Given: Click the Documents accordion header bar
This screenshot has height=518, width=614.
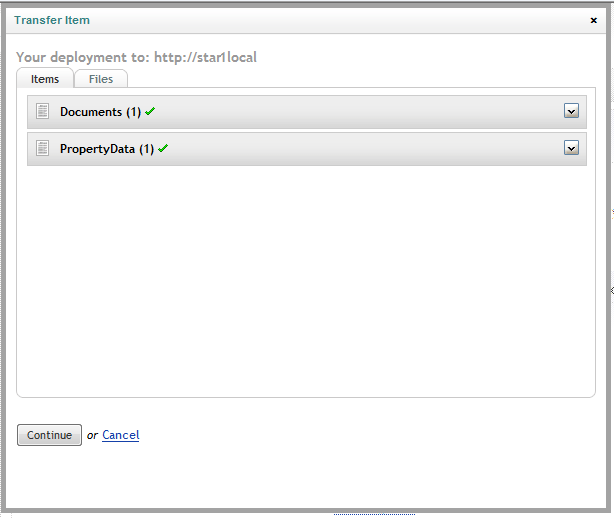Looking at the screenshot, I should 307,112.
